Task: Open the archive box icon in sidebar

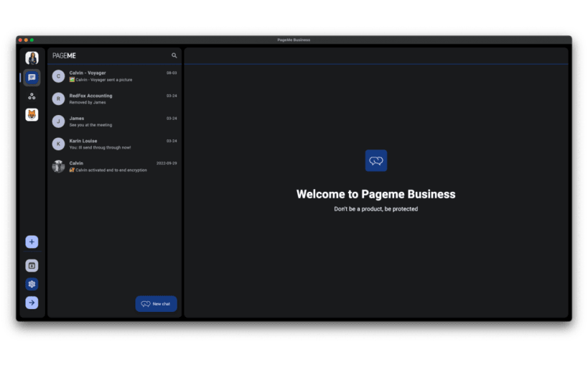Action: tap(32, 265)
